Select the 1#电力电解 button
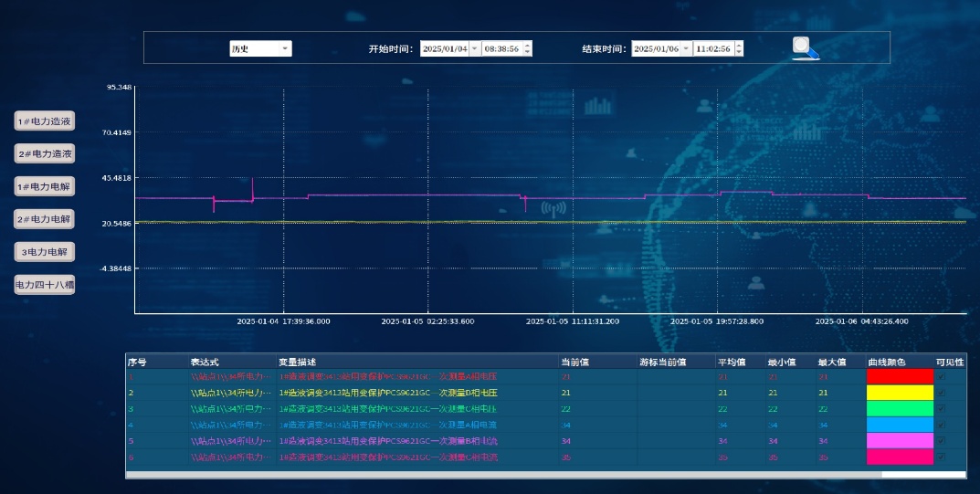Screen dimensions: 980x494 coord(45,186)
